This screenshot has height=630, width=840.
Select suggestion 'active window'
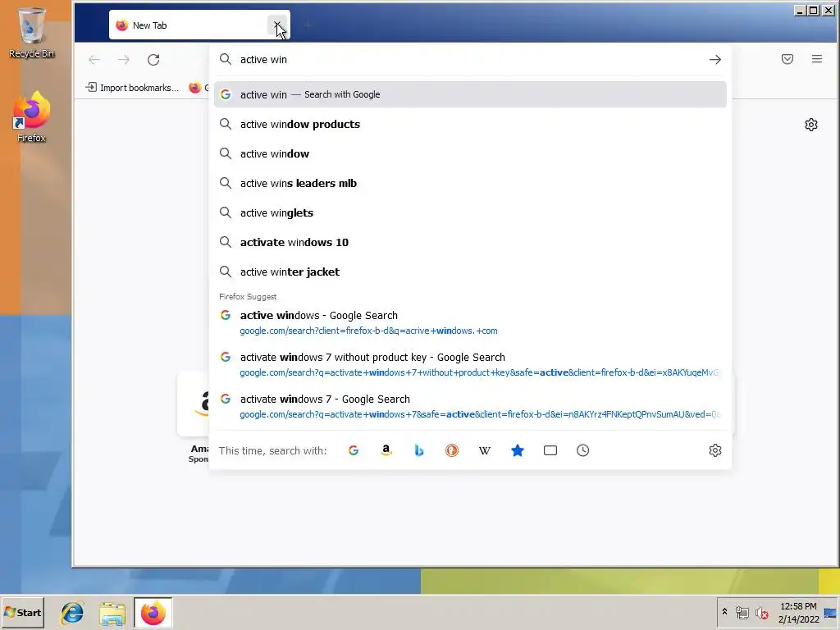pyautogui.click(x=470, y=153)
